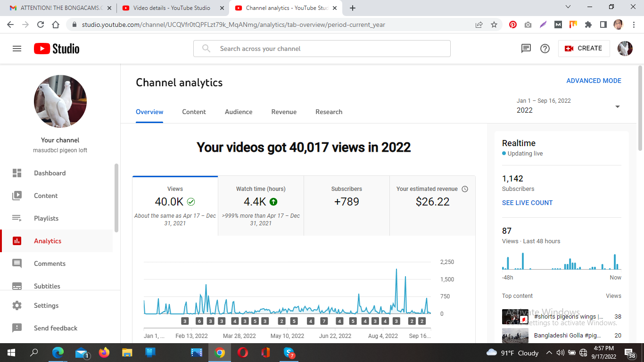Switch to the Audience analytics tab
This screenshot has width=644, height=362.
tap(239, 112)
